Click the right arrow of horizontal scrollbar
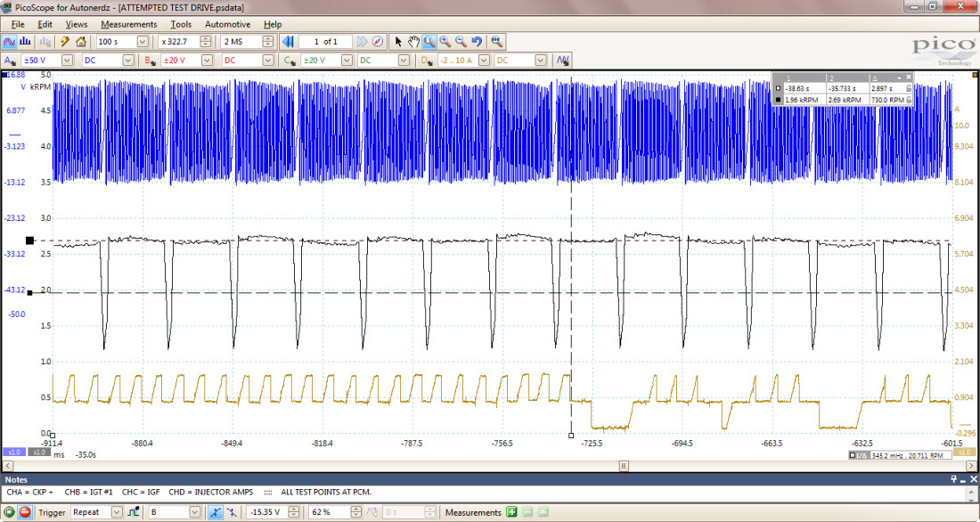Image resolution: width=980 pixels, height=522 pixels. 972,467
